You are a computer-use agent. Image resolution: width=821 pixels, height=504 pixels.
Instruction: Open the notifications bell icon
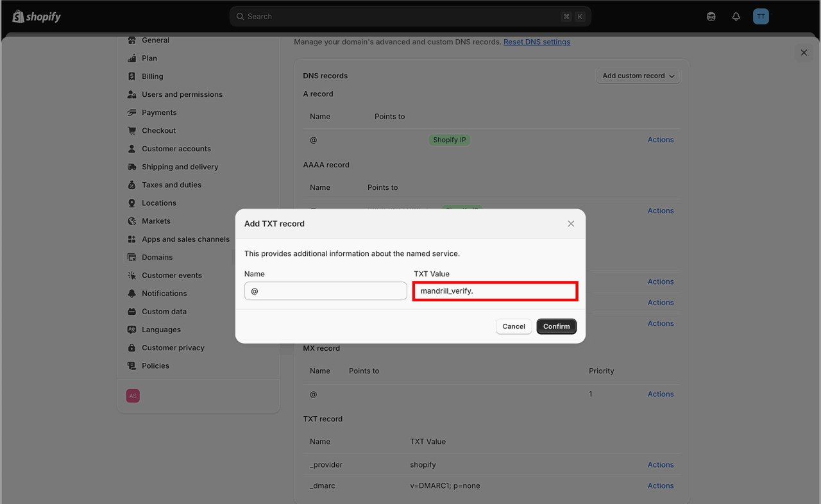click(x=736, y=17)
